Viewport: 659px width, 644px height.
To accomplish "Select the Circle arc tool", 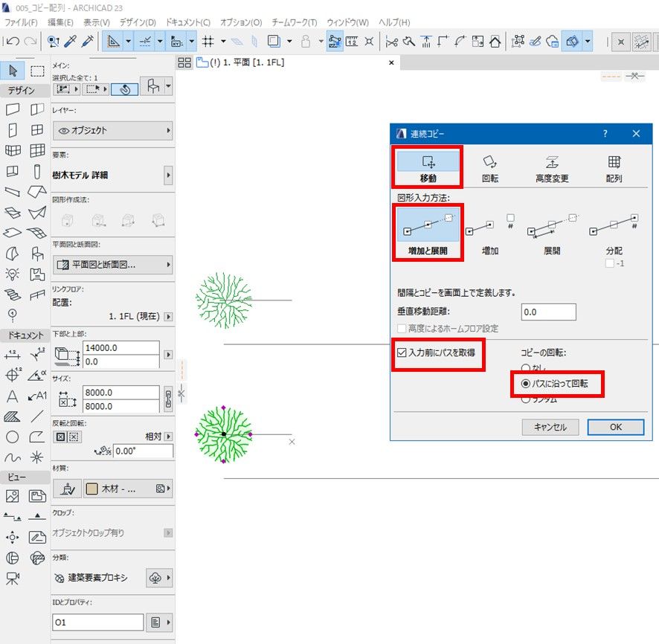I will [13, 437].
